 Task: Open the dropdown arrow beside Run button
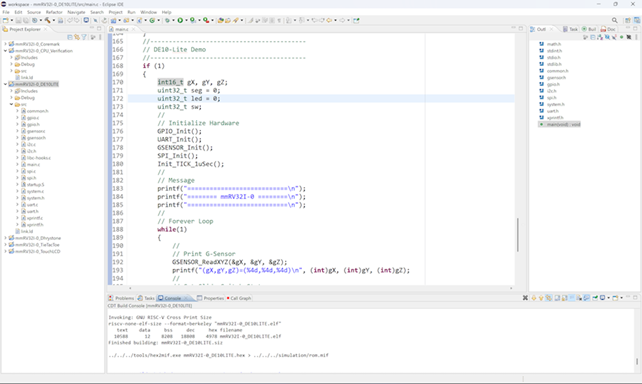pyautogui.click(x=186, y=20)
